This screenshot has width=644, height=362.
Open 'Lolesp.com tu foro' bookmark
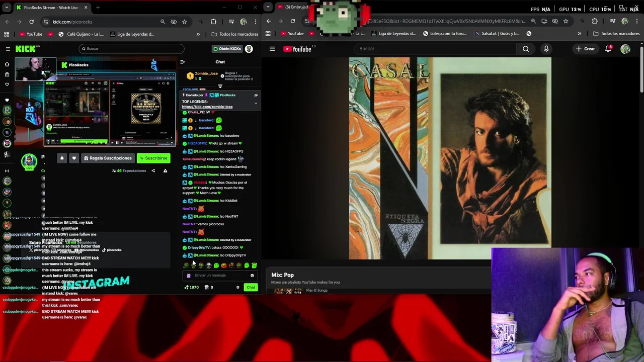[x=445, y=34]
